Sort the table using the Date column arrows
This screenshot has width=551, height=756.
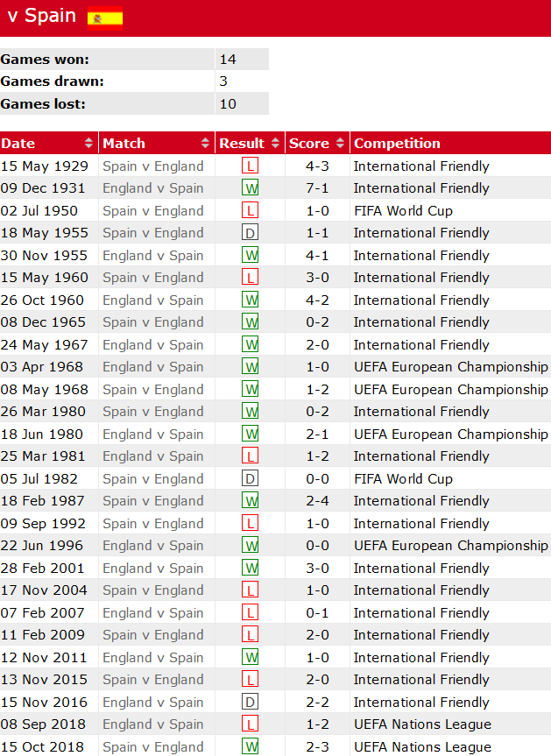tap(88, 144)
